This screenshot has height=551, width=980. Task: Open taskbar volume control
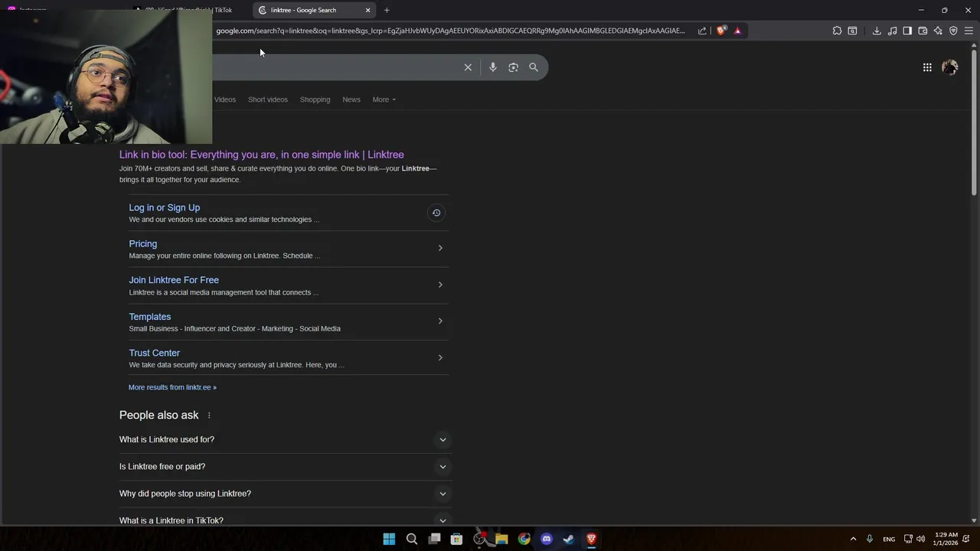[920, 539]
